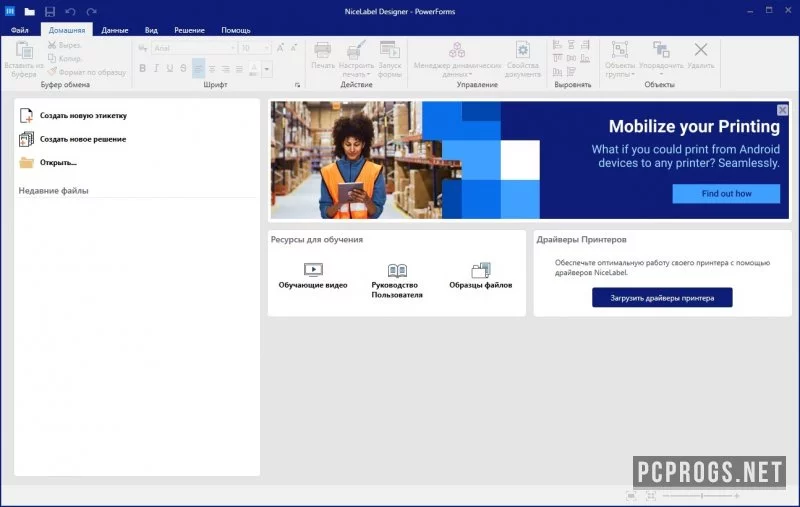Click the NiceLabel app icon in the title bar
Screen dimensions: 800x507
[x=10, y=11]
